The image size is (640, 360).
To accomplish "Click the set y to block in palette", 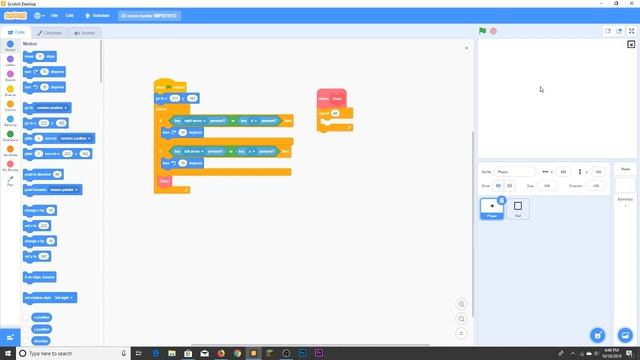I will (37, 256).
